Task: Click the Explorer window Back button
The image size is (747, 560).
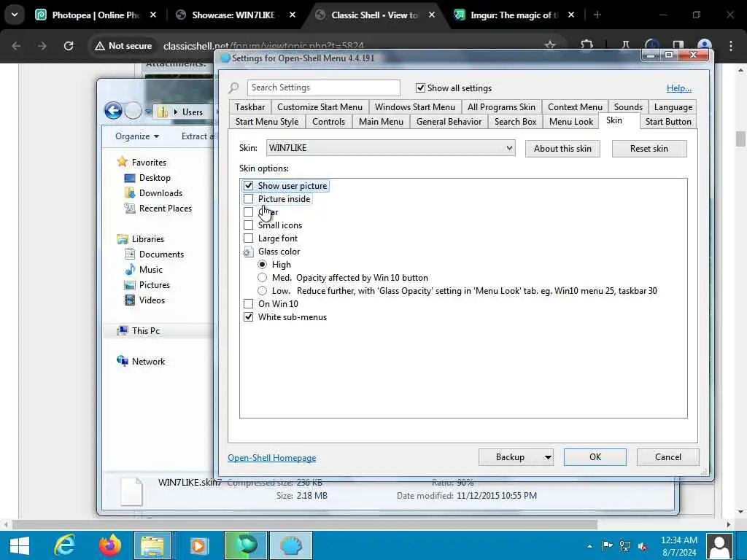Action: (113, 111)
